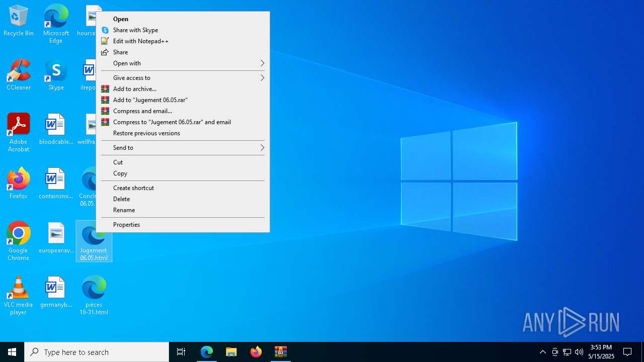This screenshot has height=362, width=644.
Task: Choose Edit with Notepad++
Action: (x=183, y=41)
